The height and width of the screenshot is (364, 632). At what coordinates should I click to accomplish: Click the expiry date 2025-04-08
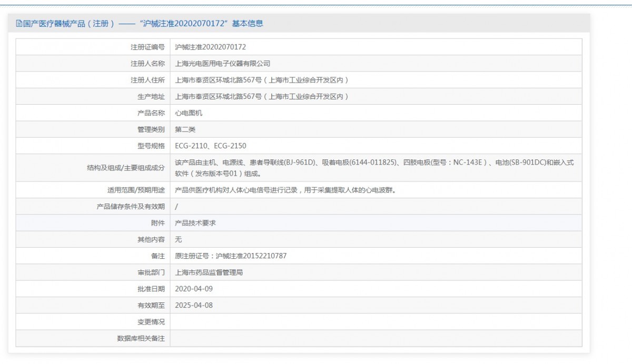click(x=194, y=305)
